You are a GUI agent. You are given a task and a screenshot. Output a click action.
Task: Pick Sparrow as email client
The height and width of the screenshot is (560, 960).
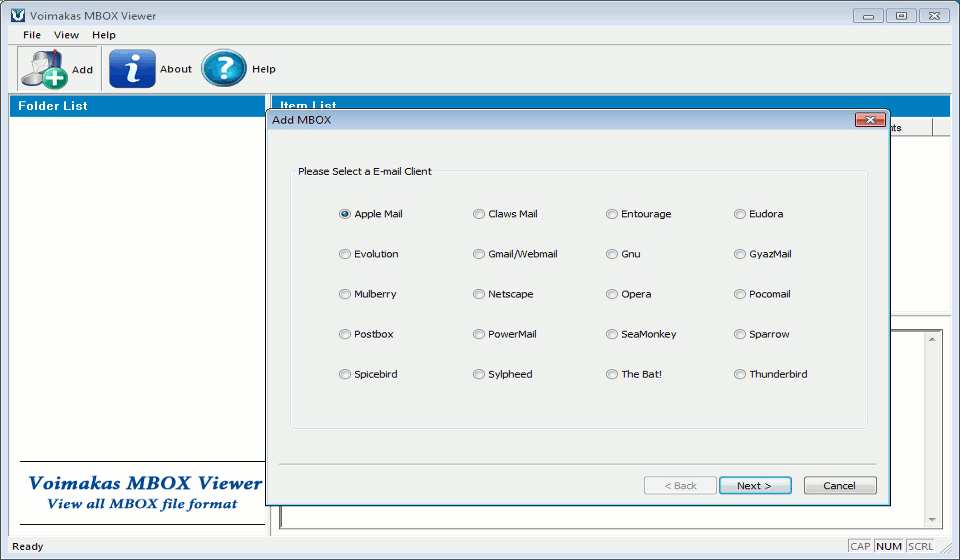tap(740, 334)
